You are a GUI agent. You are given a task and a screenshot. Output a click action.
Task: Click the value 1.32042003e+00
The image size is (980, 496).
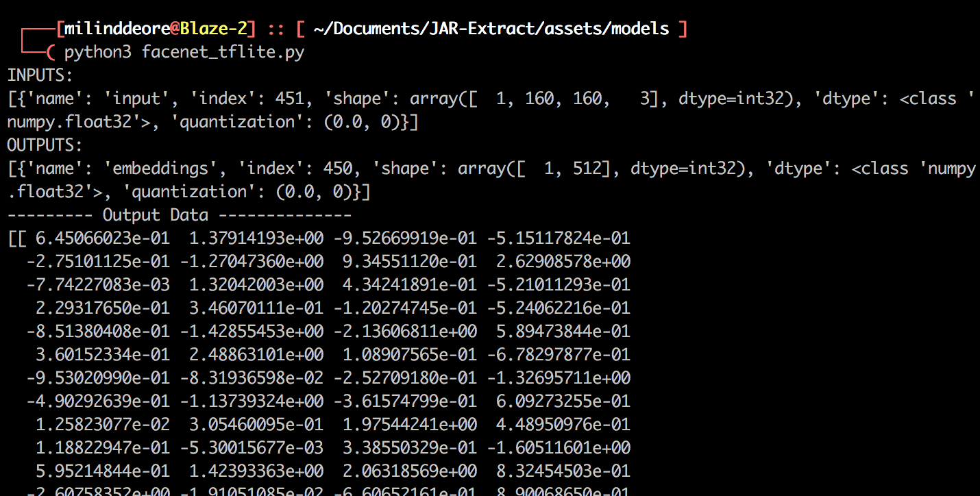pos(256,285)
